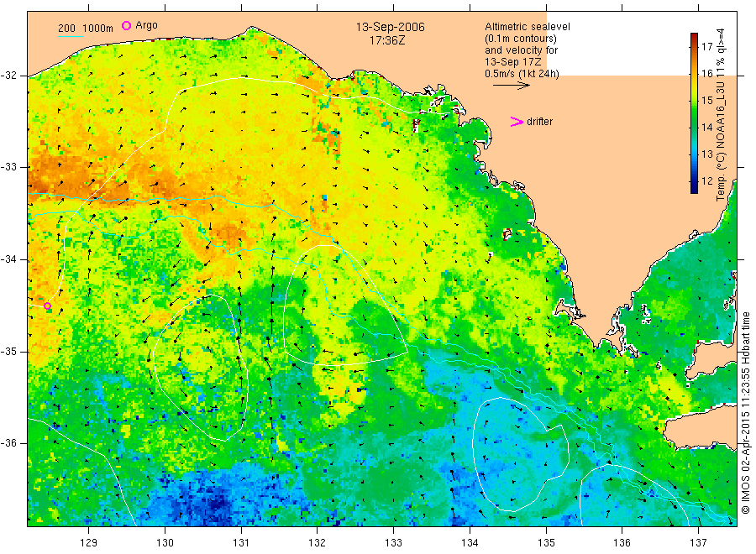Click longitude axis label 130
This screenshot has width=756, height=554.
tap(165, 543)
